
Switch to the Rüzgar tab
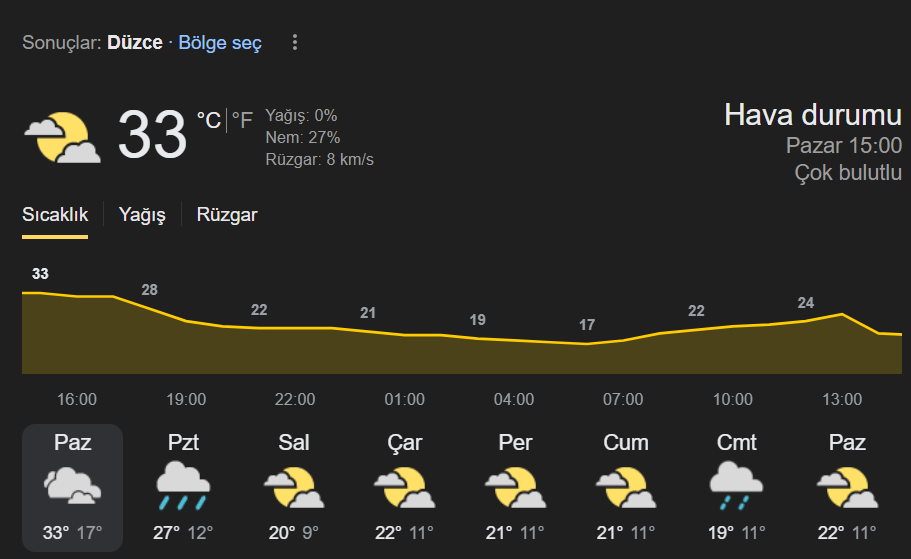coord(227,214)
